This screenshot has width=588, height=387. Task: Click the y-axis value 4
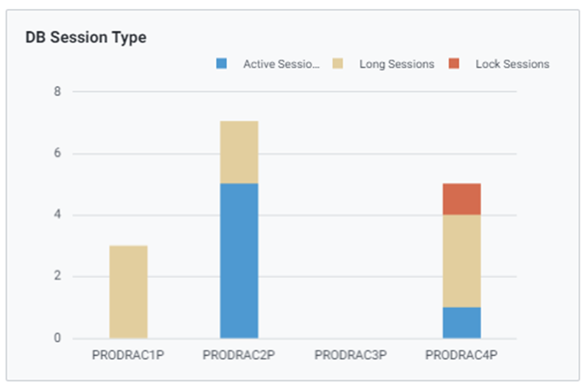(57, 215)
